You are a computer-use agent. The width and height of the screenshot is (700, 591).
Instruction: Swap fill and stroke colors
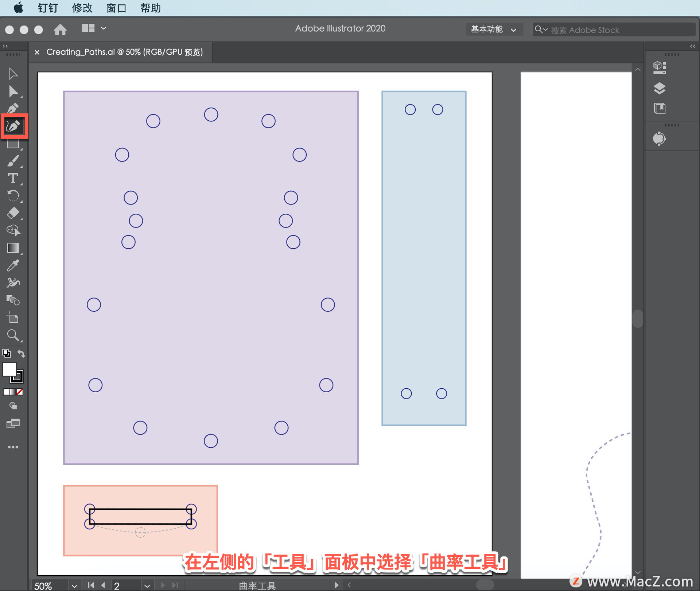(22, 353)
